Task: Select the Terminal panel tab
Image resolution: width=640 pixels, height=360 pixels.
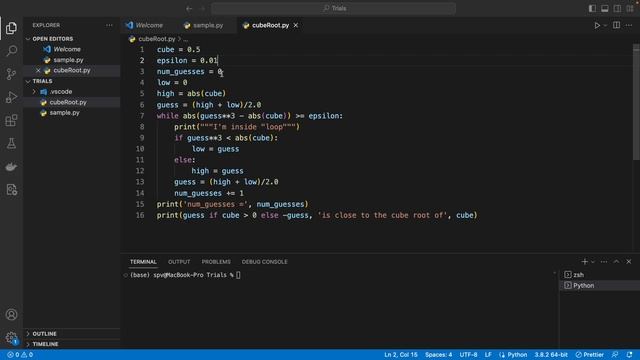Action: pos(143,262)
